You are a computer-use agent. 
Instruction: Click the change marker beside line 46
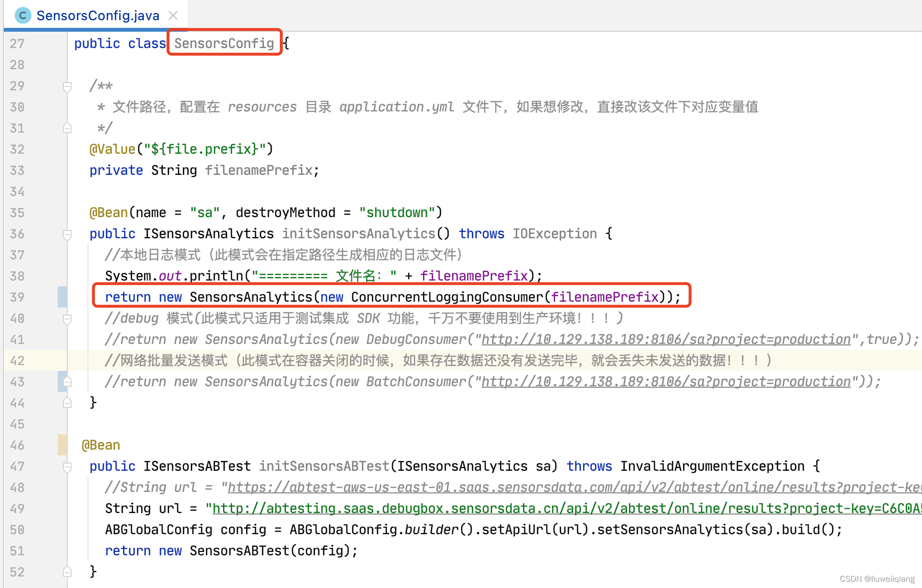[62, 445]
